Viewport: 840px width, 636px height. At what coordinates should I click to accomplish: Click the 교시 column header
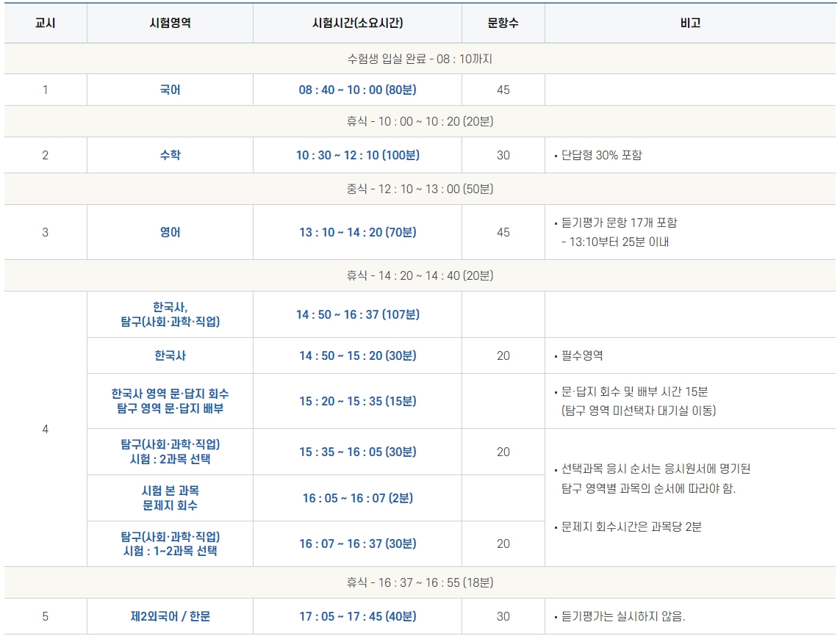click(42, 24)
